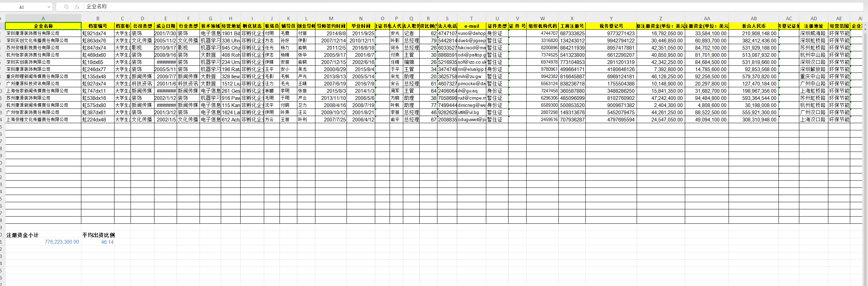Select email cell rud@cimpe

pyautogui.click(x=472, y=98)
